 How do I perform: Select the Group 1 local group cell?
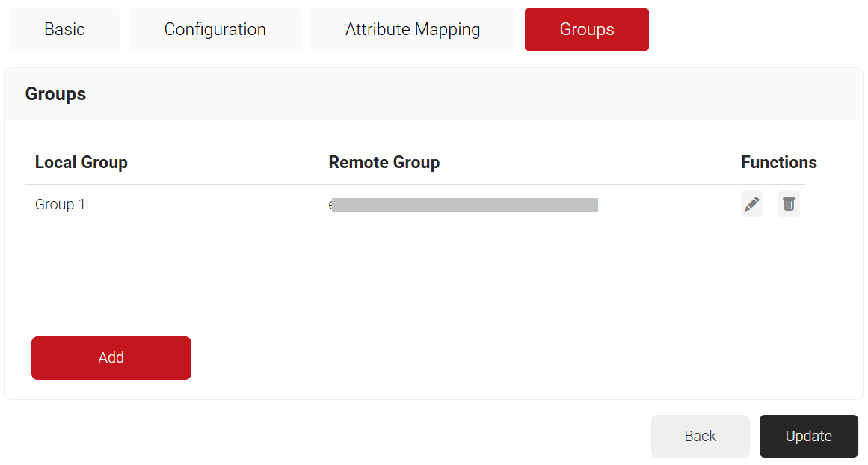[60, 204]
